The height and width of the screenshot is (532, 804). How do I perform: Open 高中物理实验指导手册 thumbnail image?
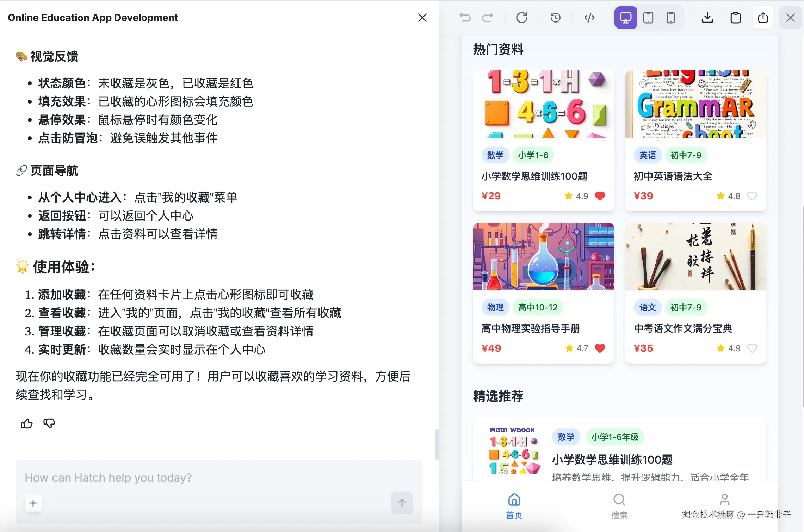coord(543,256)
